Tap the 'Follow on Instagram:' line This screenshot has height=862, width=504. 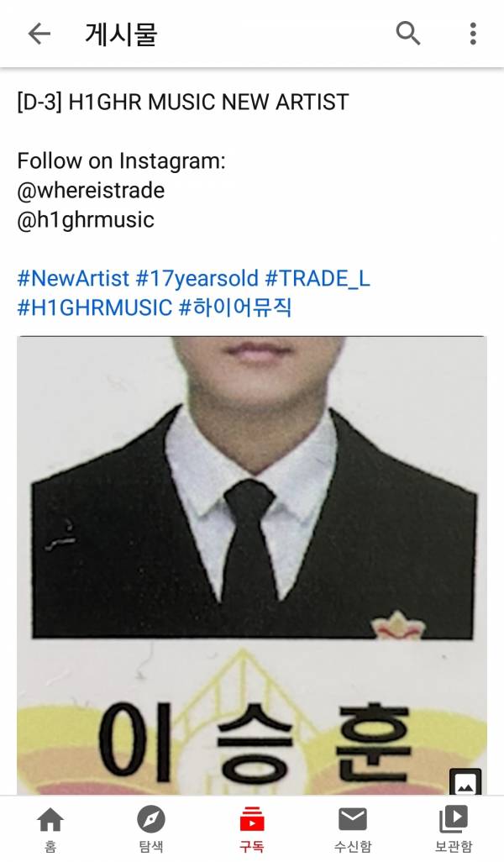point(122,161)
